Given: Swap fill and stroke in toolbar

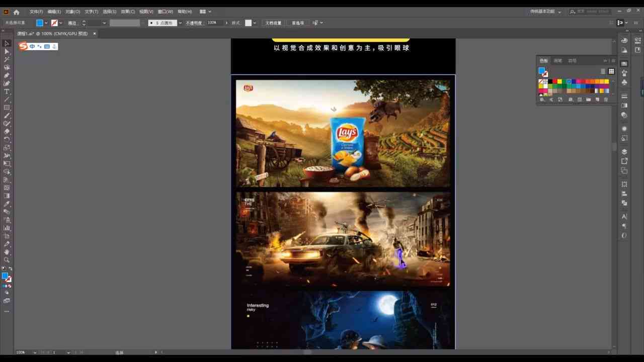Looking at the screenshot, I should point(10,269).
